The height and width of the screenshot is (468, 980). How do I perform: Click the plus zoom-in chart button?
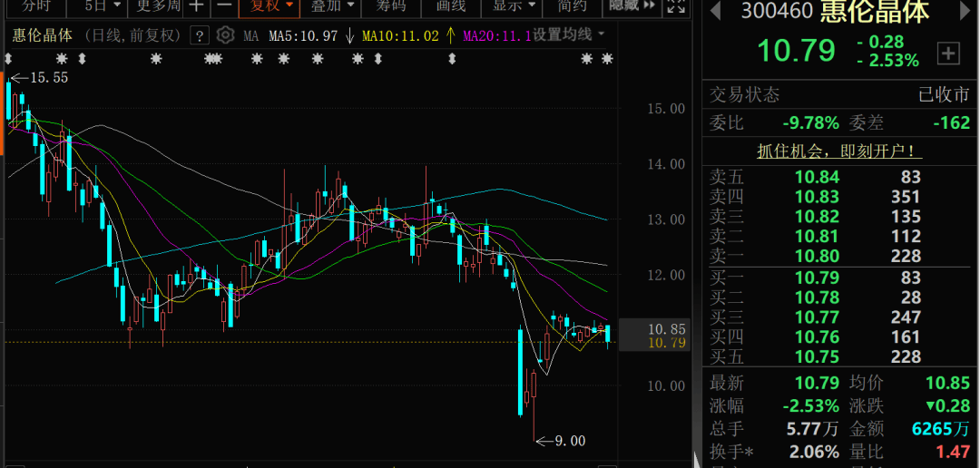[197, 6]
